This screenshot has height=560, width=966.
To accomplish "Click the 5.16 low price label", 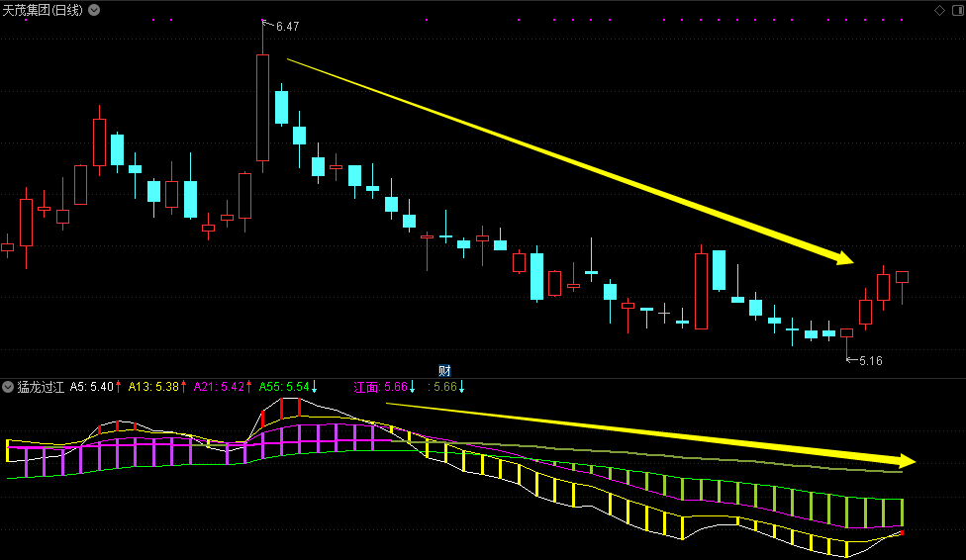I will [871, 361].
